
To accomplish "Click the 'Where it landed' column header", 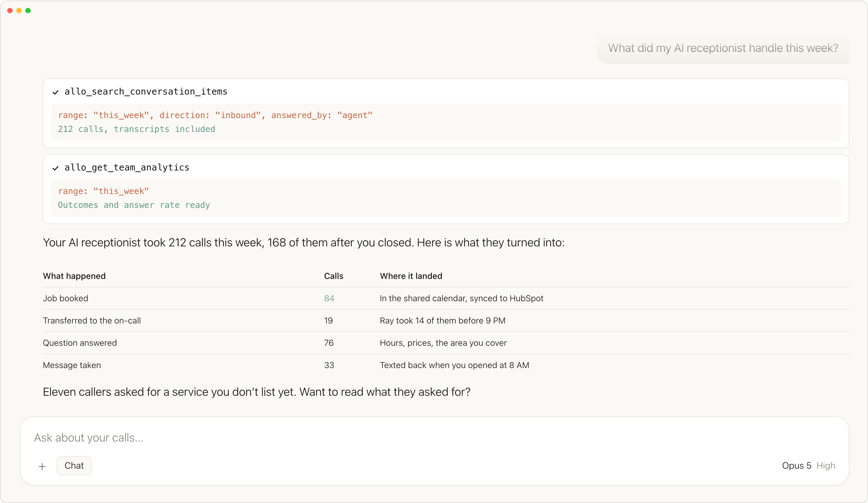I will (411, 276).
